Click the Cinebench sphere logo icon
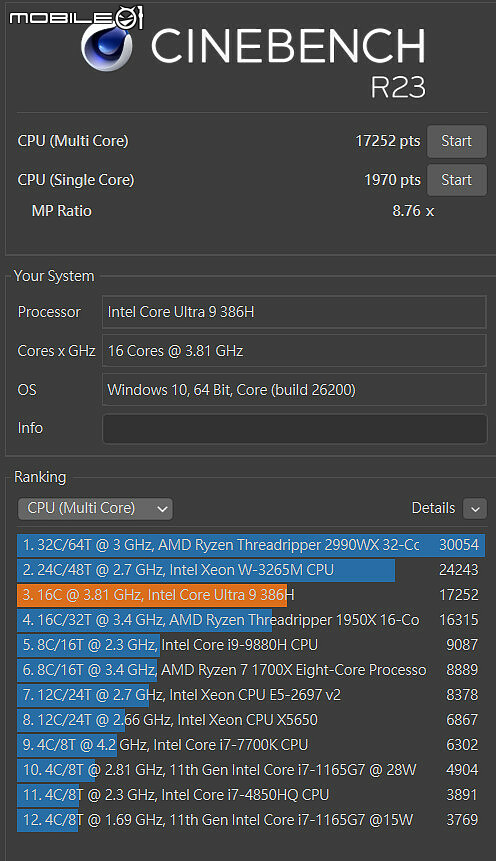 coord(107,46)
